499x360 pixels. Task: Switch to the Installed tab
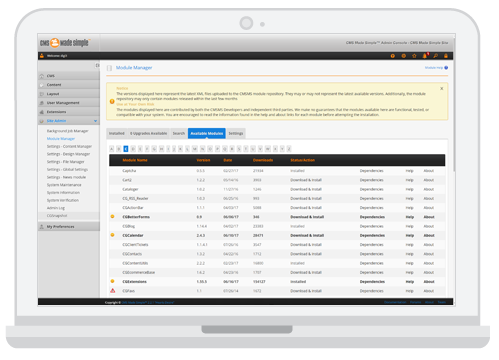tap(117, 133)
